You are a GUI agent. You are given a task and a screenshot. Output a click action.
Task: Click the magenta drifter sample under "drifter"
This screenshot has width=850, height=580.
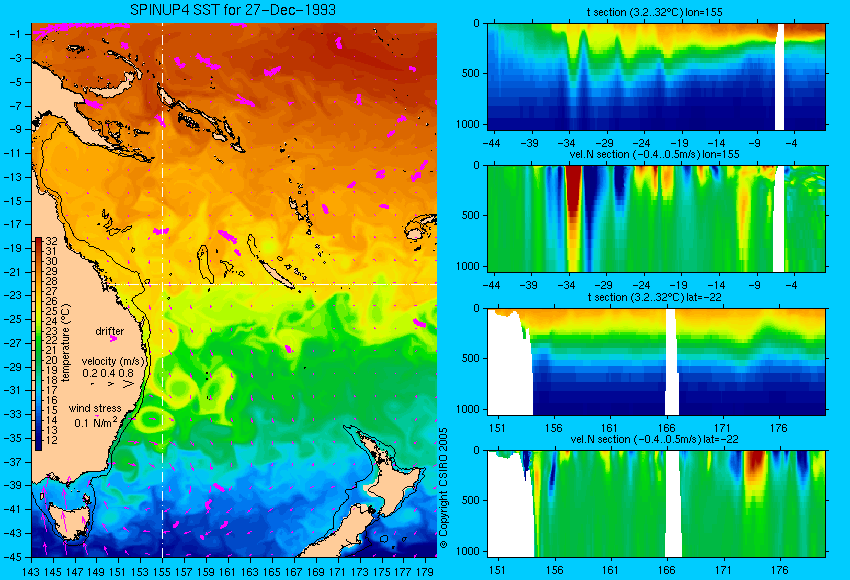pyautogui.click(x=113, y=339)
